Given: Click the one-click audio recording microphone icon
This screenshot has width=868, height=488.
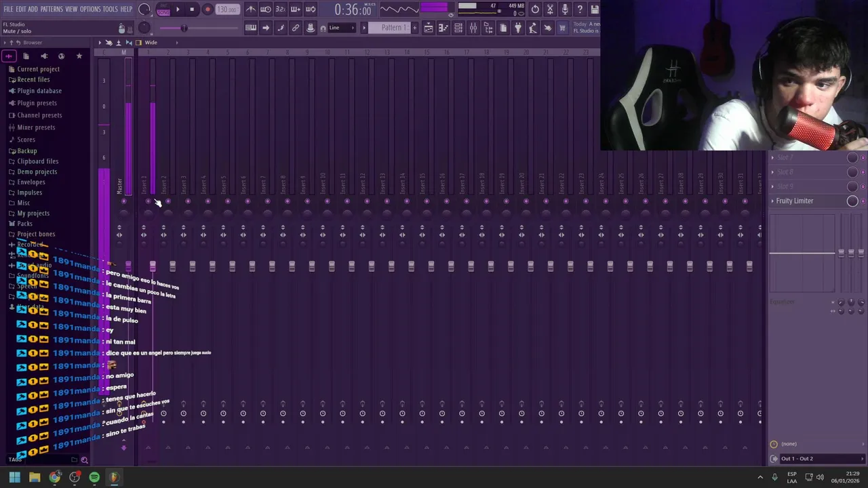Looking at the screenshot, I should click(x=565, y=9).
